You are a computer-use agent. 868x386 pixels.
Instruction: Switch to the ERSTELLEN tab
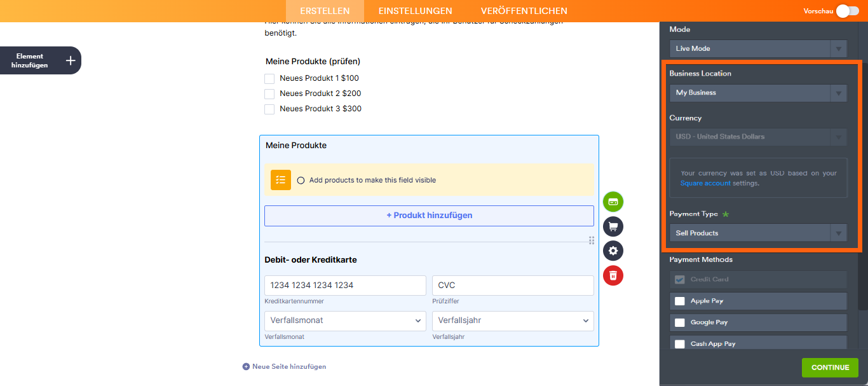coord(325,11)
